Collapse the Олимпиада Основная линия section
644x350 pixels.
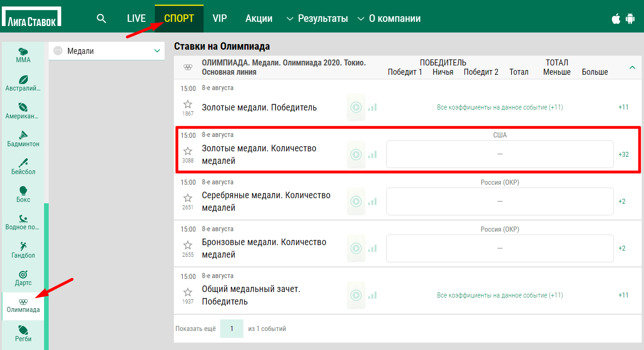[632, 67]
